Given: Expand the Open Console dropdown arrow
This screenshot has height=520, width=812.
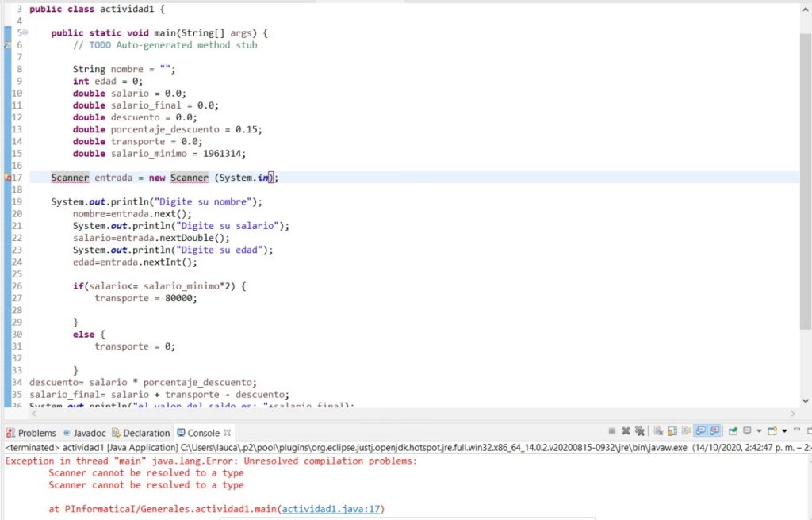Looking at the screenshot, I should click(x=784, y=431).
